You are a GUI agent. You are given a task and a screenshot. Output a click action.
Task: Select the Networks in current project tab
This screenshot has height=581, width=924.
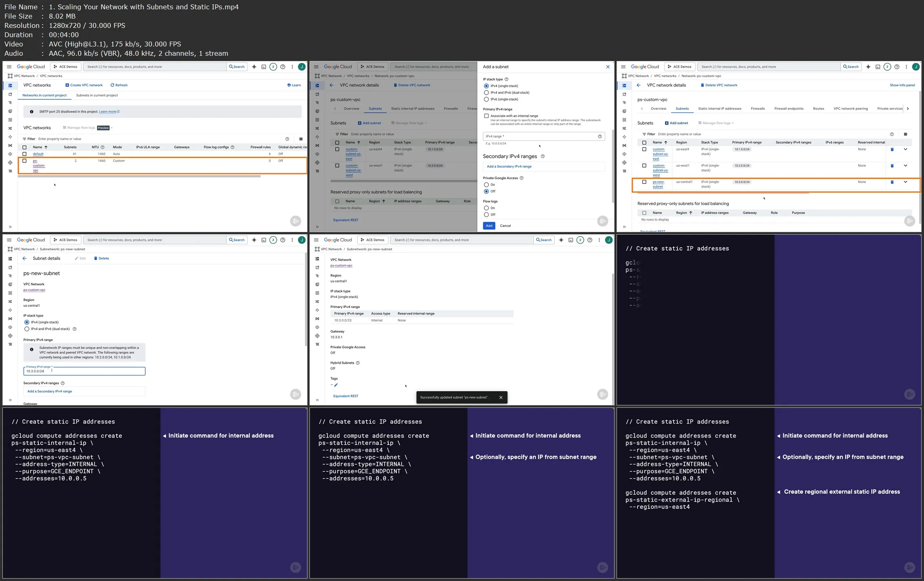44,95
